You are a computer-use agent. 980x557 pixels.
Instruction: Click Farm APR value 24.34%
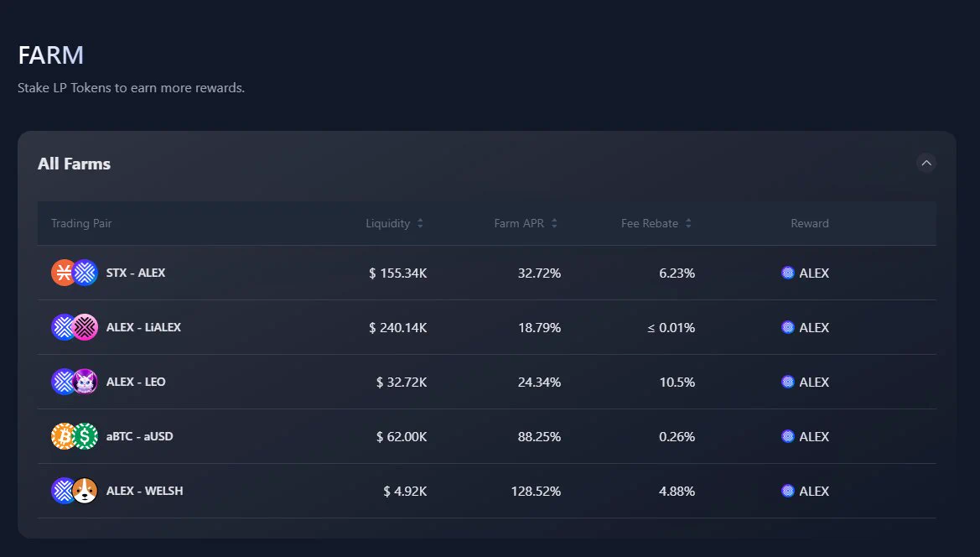(539, 382)
